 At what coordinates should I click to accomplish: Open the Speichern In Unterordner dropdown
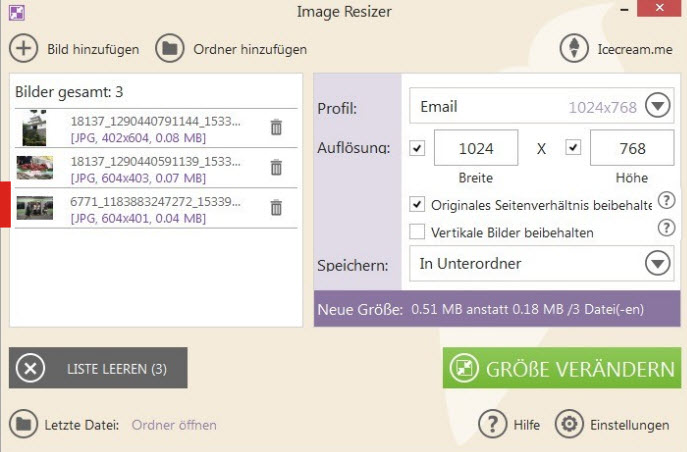[658, 263]
